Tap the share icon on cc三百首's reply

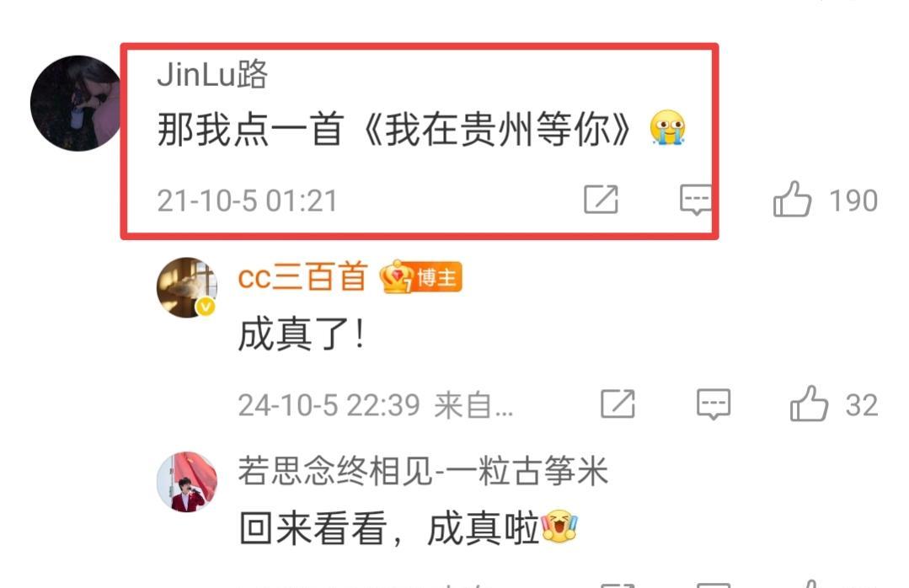tap(618, 404)
